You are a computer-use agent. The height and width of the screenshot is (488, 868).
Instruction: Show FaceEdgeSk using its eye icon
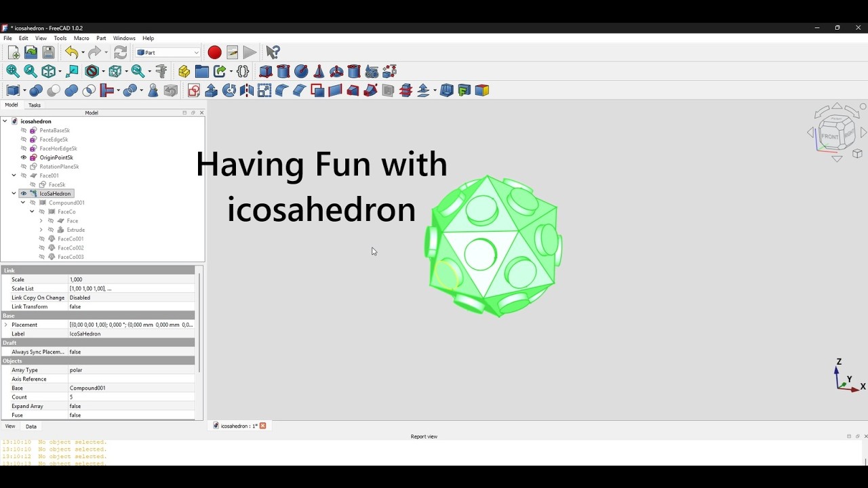pyautogui.click(x=24, y=140)
